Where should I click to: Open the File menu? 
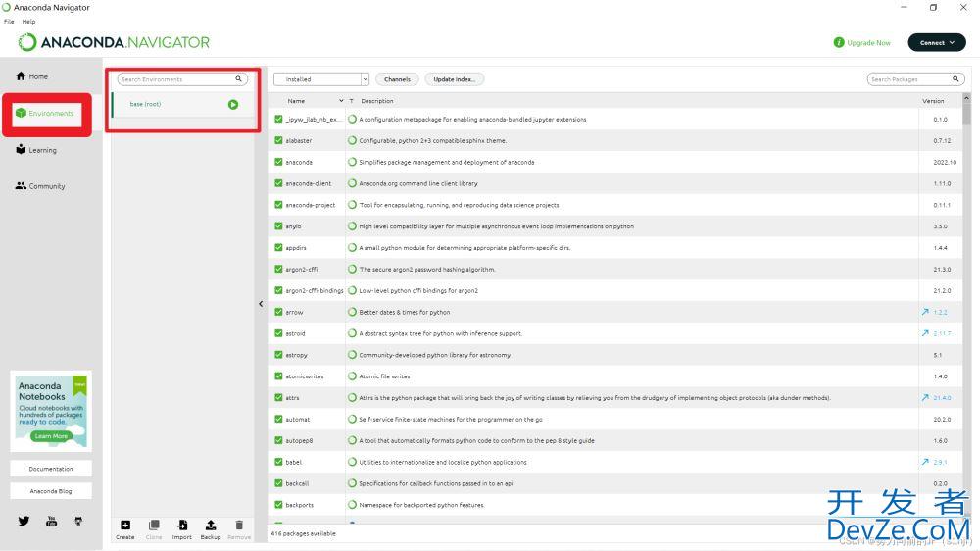coord(9,22)
